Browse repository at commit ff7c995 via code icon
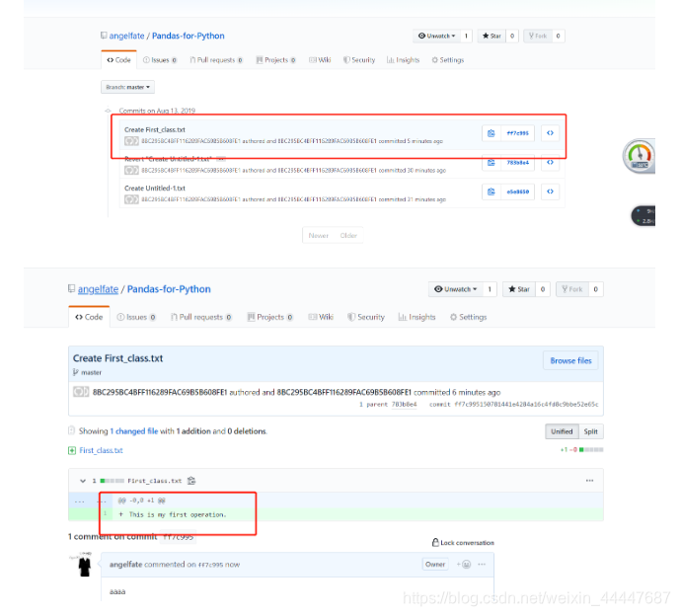Image resolution: width=680 pixels, height=616 pixels. click(550, 133)
